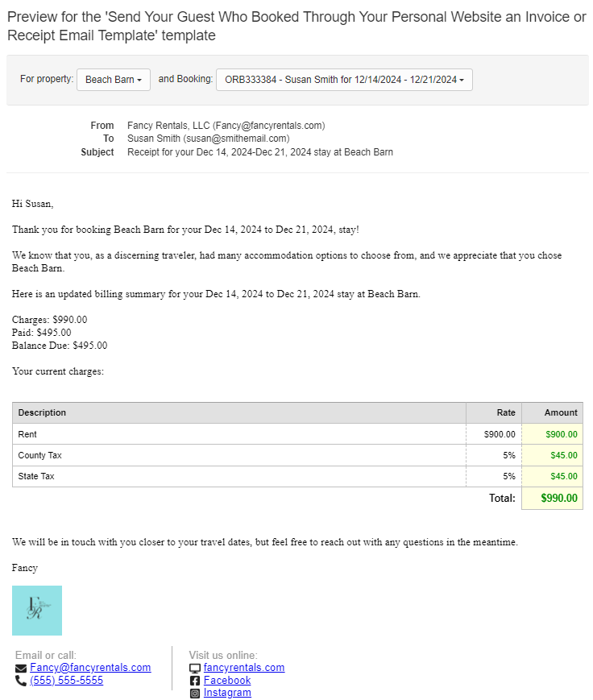Click the State Tax $45.00 amount cell
The image size is (593, 700).
(x=563, y=476)
